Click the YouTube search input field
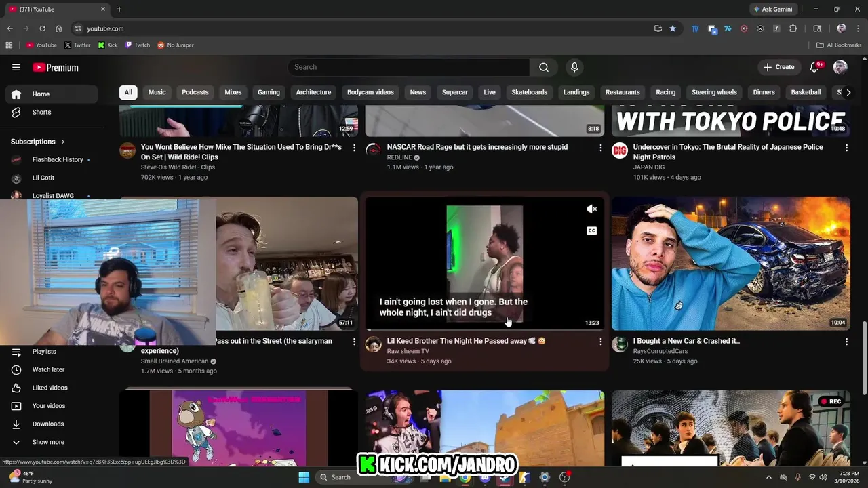Screen dimensions: 868x488 pyautogui.click(x=409, y=67)
